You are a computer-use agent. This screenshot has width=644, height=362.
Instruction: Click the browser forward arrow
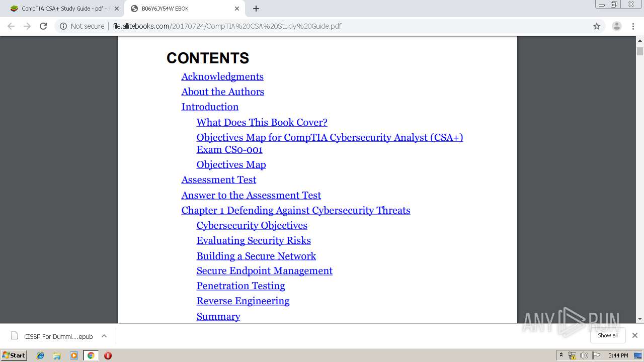tap(27, 26)
